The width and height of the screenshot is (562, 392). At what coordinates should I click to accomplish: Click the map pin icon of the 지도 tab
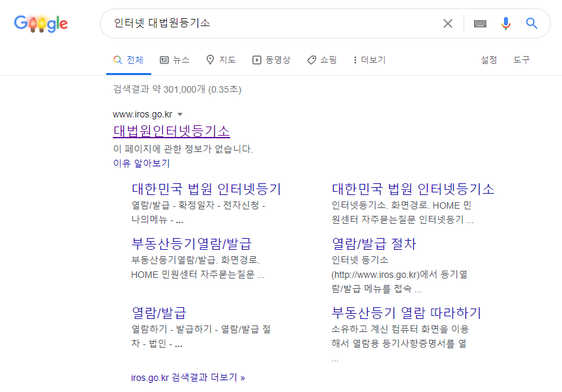(211, 59)
